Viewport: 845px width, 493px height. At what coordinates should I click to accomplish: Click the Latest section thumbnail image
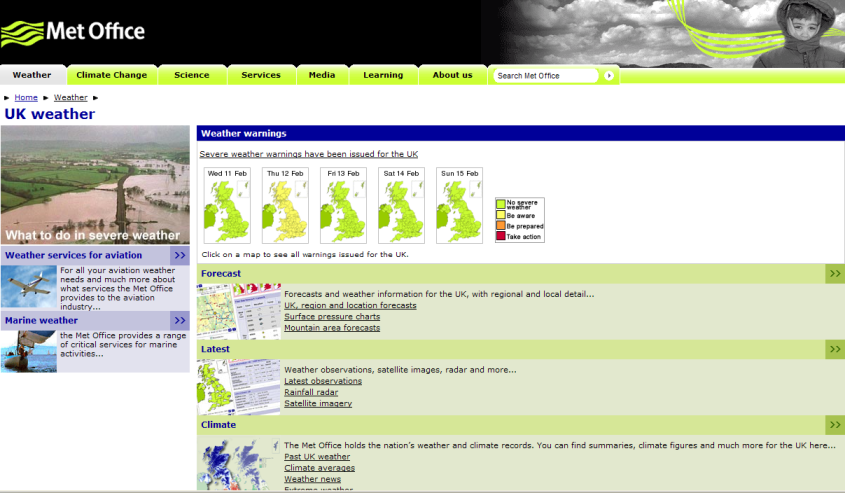(x=239, y=387)
